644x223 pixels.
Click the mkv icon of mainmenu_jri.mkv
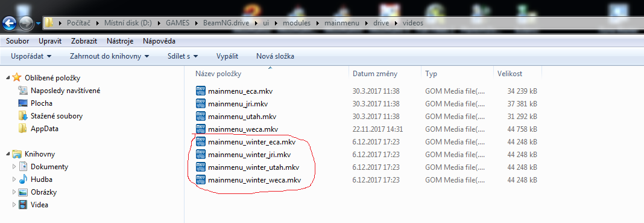point(200,104)
